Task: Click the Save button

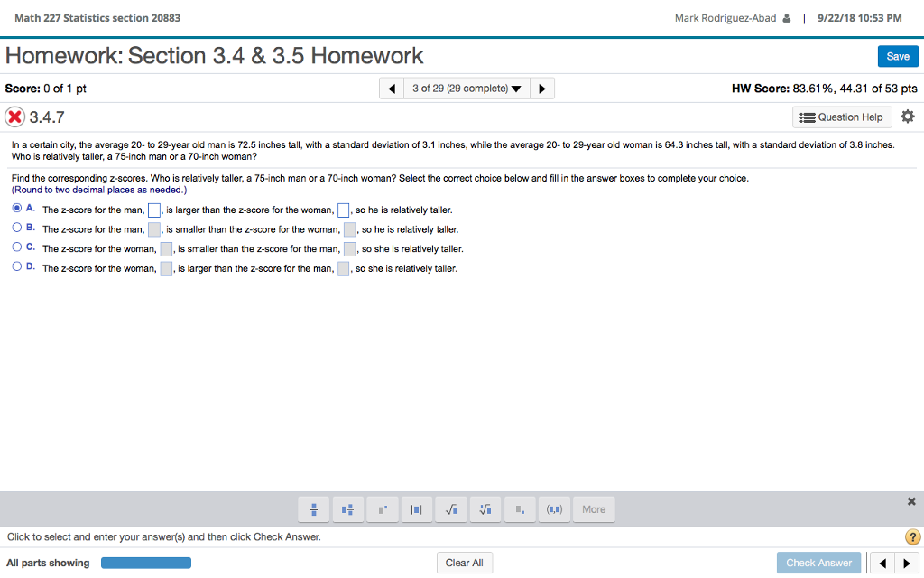Action: pos(898,55)
